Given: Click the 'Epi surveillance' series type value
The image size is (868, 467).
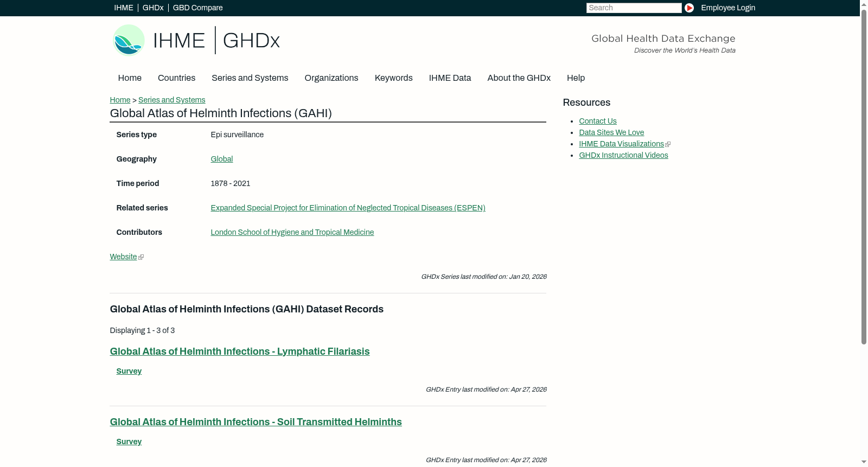Looking at the screenshot, I should [237, 135].
